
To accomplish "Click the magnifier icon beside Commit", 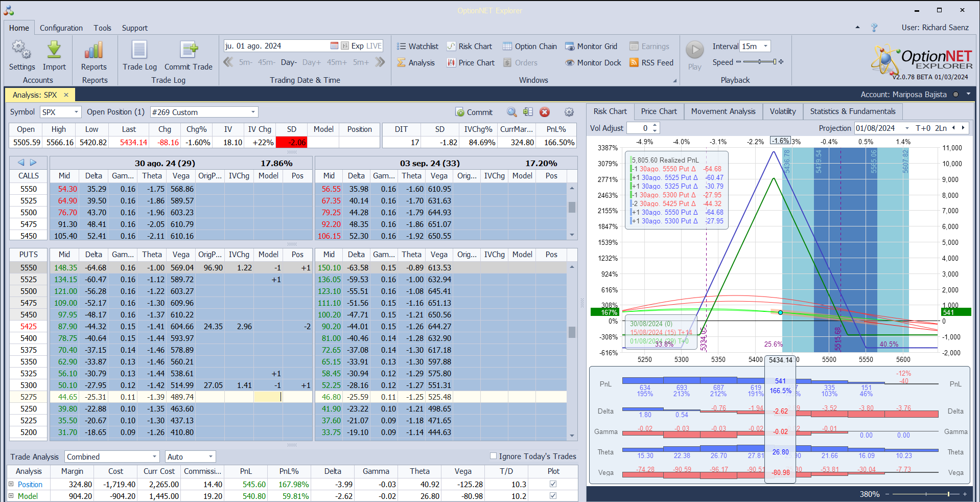I will (511, 112).
